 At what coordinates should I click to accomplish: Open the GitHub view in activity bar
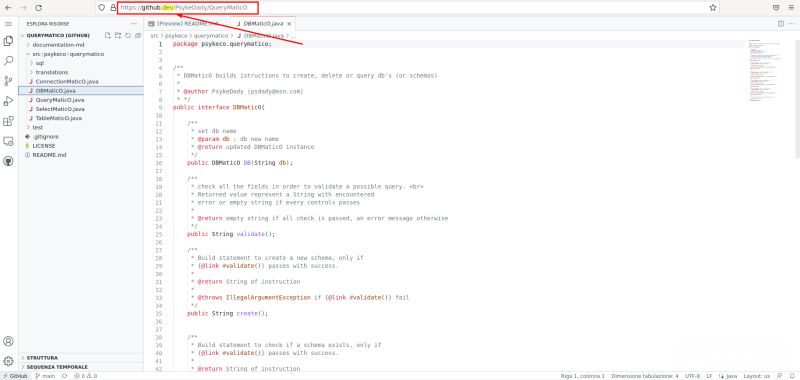[x=8, y=161]
